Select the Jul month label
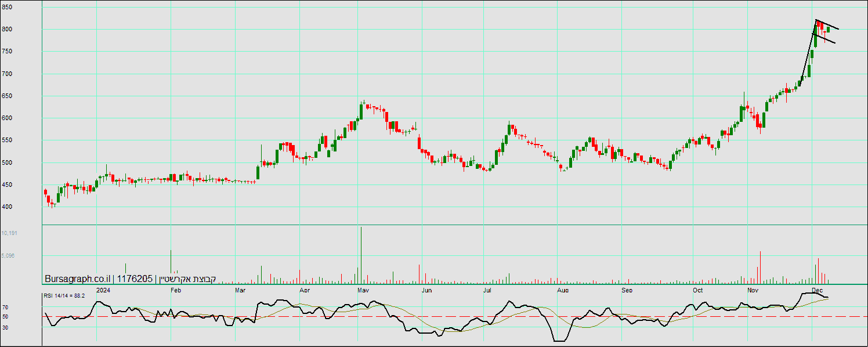 click(x=487, y=290)
